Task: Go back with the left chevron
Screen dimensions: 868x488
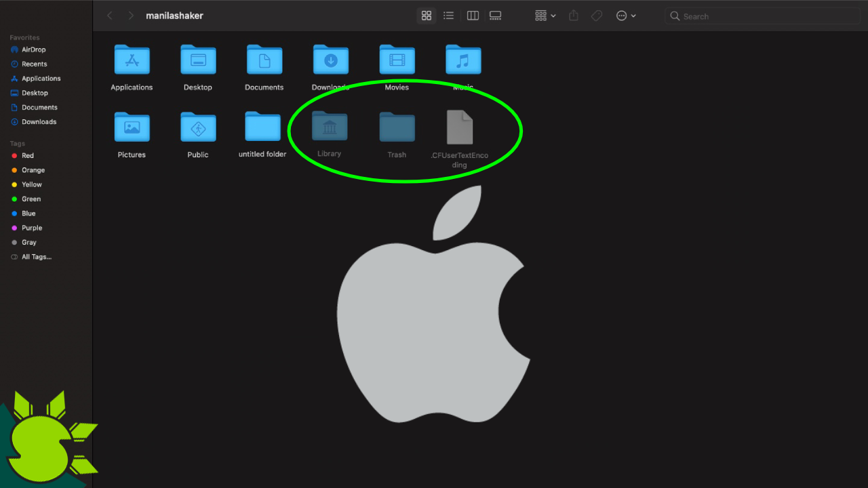Action: [110, 16]
